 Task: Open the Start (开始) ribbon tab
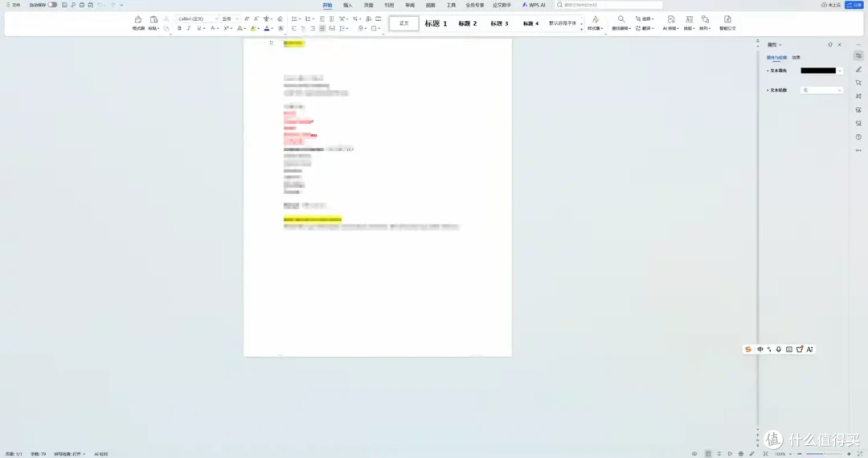click(327, 5)
